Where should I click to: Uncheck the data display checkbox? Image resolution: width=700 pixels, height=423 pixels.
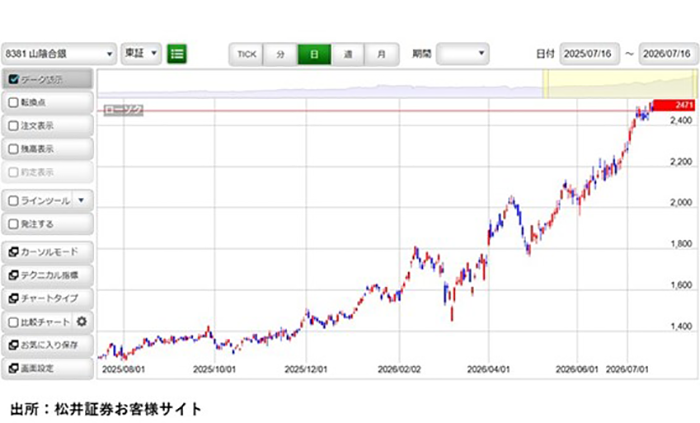click(x=13, y=79)
